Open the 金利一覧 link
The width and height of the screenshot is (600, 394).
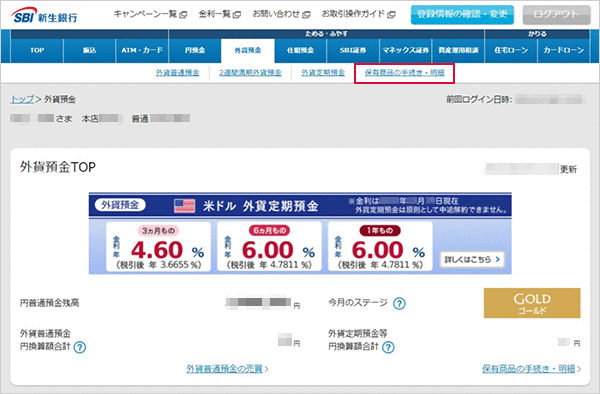pos(215,15)
